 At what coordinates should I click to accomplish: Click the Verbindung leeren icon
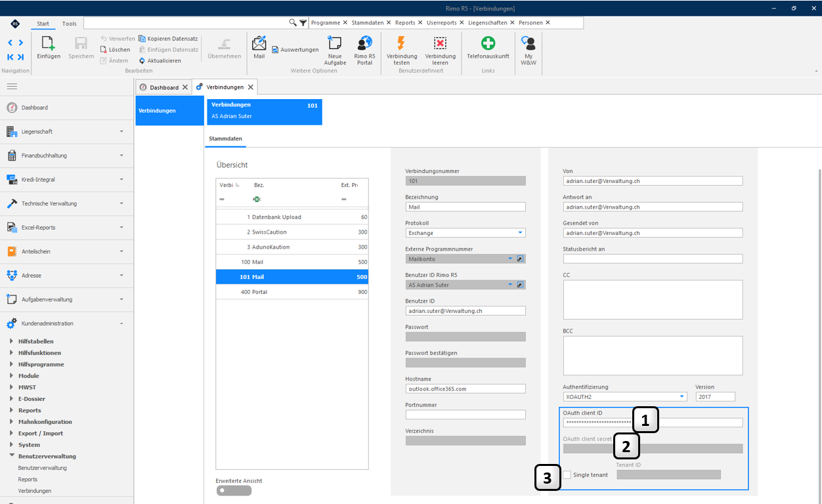441,43
